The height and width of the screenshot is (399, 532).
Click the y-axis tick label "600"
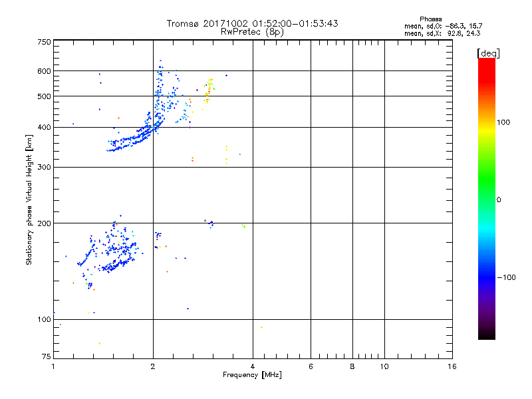click(45, 71)
